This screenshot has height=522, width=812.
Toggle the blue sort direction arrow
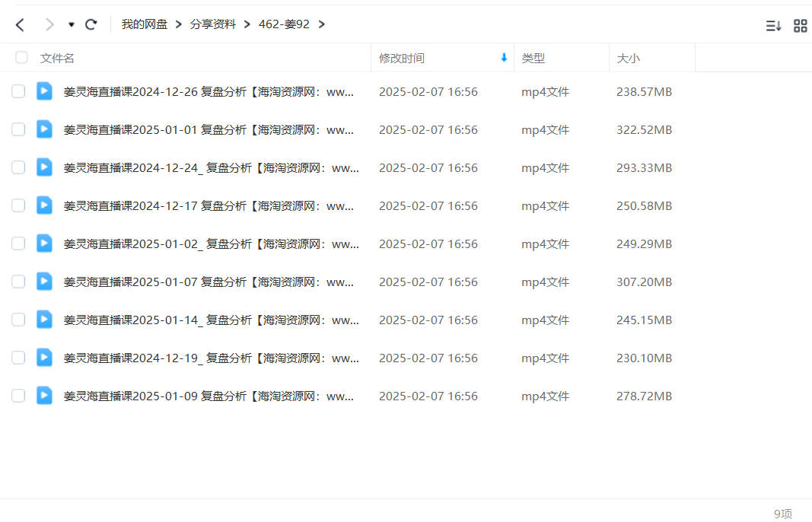click(x=504, y=58)
